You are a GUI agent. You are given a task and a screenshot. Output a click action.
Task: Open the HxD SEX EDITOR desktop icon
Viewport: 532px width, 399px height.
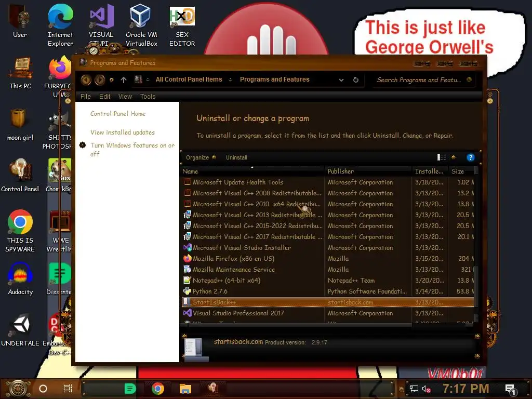click(182, 26)
